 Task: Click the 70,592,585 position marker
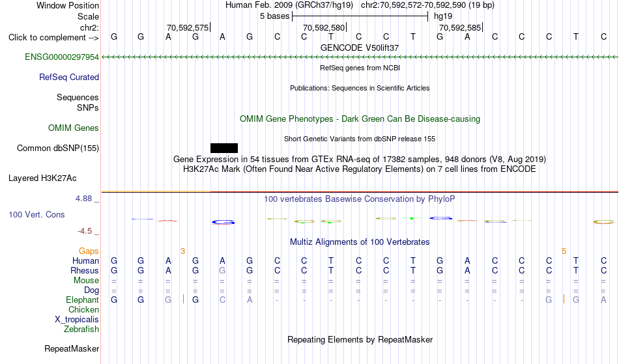(x=461, y=27)
